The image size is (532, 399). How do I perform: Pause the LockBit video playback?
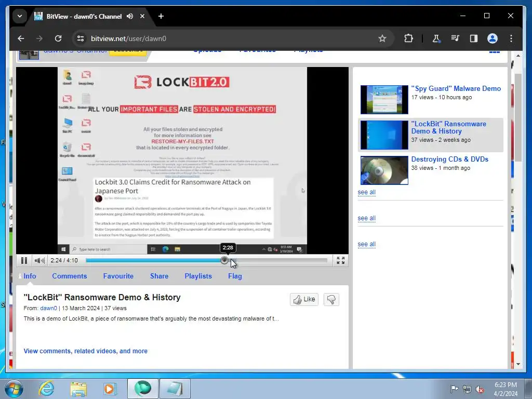click(x=24, y=260)
